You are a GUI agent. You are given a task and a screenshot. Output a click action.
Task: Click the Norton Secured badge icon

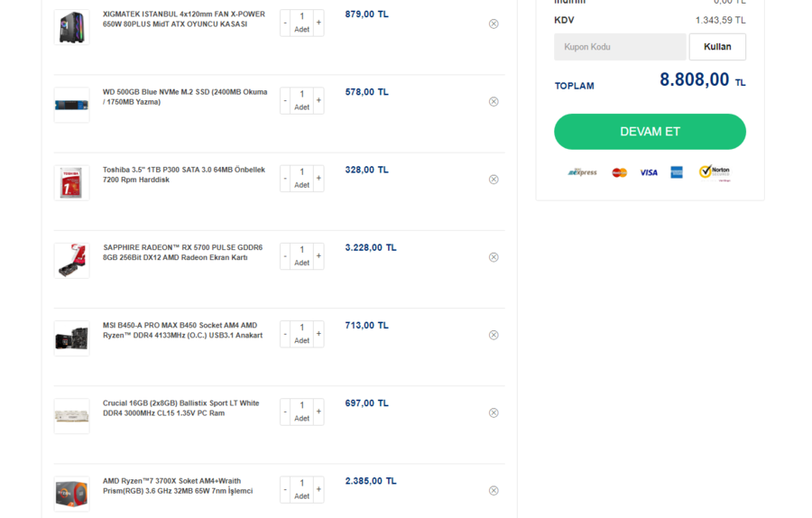[x=714, y=172]
